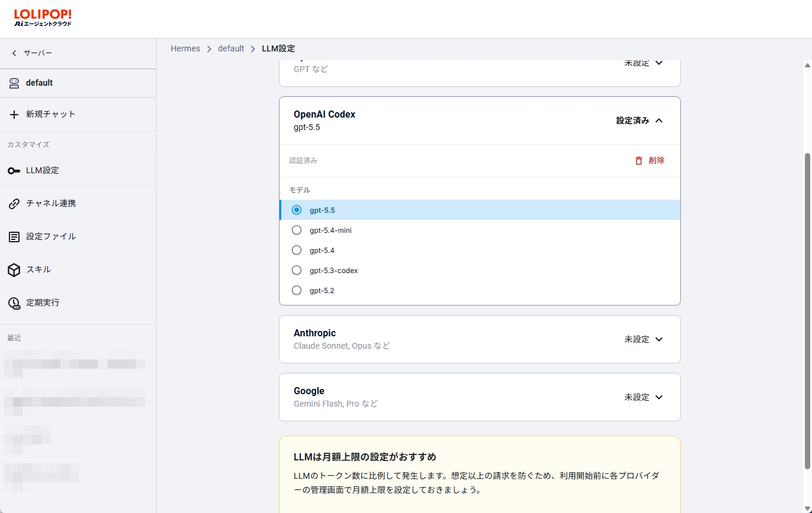
Task: Expand the Anthropic 未設定 chevron
Action: tap(660, 339)
